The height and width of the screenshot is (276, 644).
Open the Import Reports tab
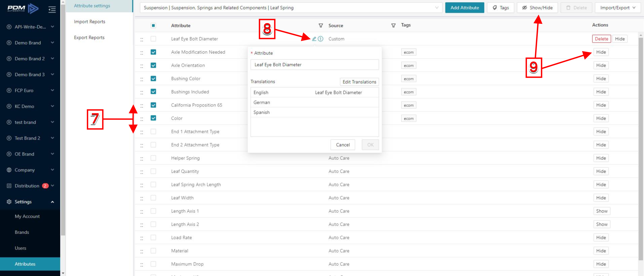pyautogui.click(x=89, y=21)
